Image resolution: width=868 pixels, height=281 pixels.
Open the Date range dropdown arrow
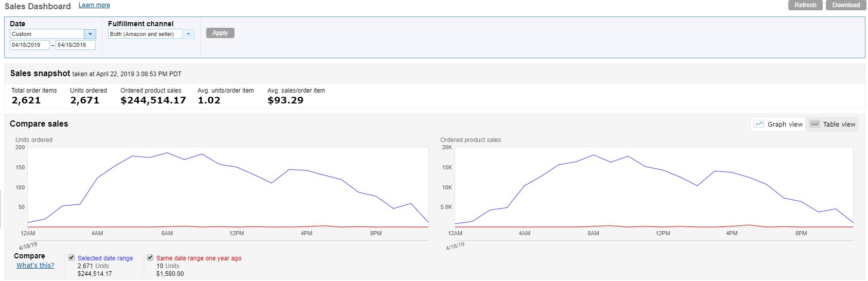click(x=91, y=34)
